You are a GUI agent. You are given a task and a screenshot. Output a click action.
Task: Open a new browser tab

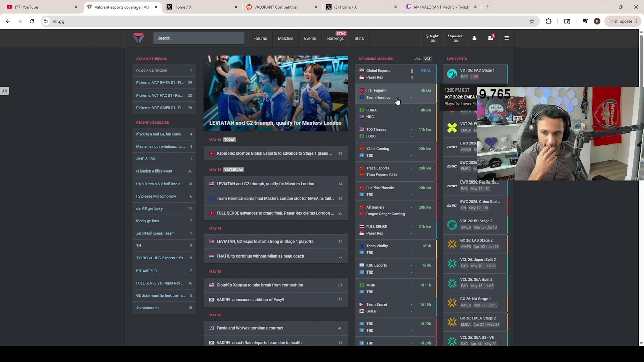pos(488,7)
